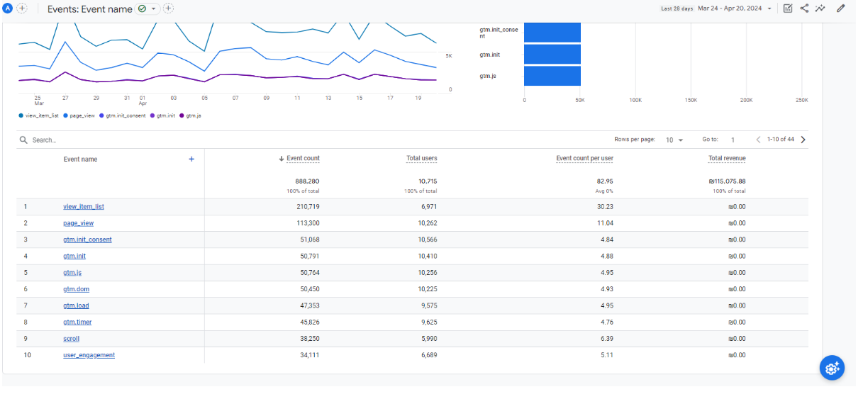Click the 'Events: Event name' report title
Screen dimensions: 868x399
(x=89, y=9)
